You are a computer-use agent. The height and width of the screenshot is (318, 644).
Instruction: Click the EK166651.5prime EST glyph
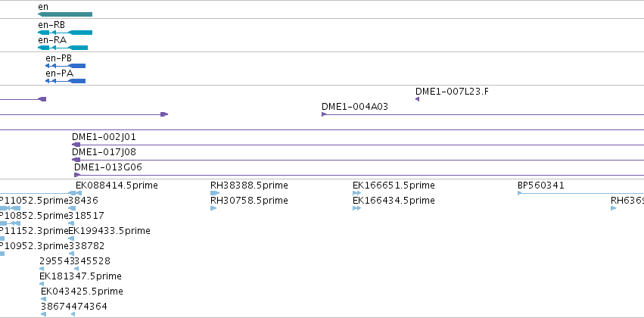tap(356, 193)
